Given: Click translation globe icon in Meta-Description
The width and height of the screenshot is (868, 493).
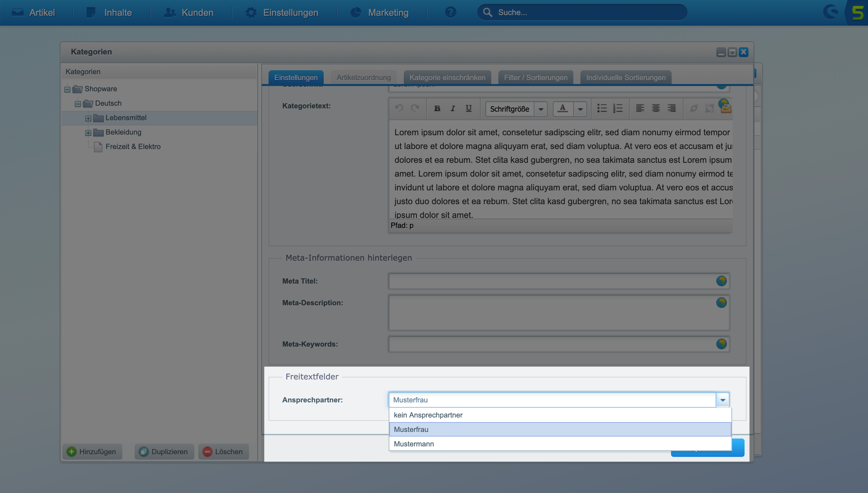Looking at the screenshot, I should tap(721, 303).
